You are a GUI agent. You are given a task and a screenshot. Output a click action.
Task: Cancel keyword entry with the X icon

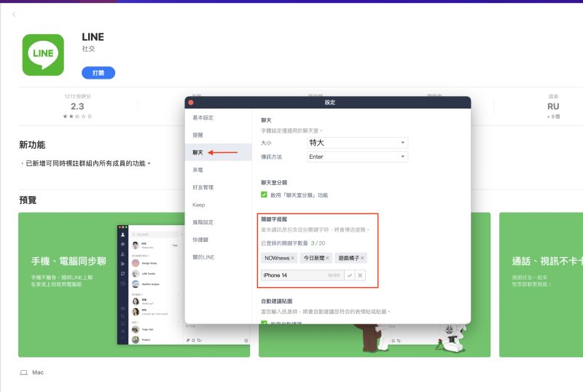360,275
